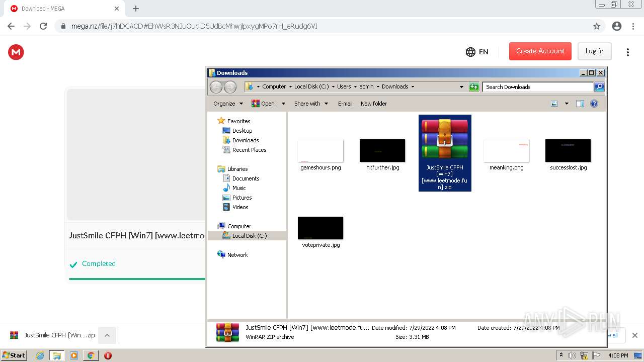
Task: Click downloaded JustSmile zip in download bar
Action: (x=52, y=335)
